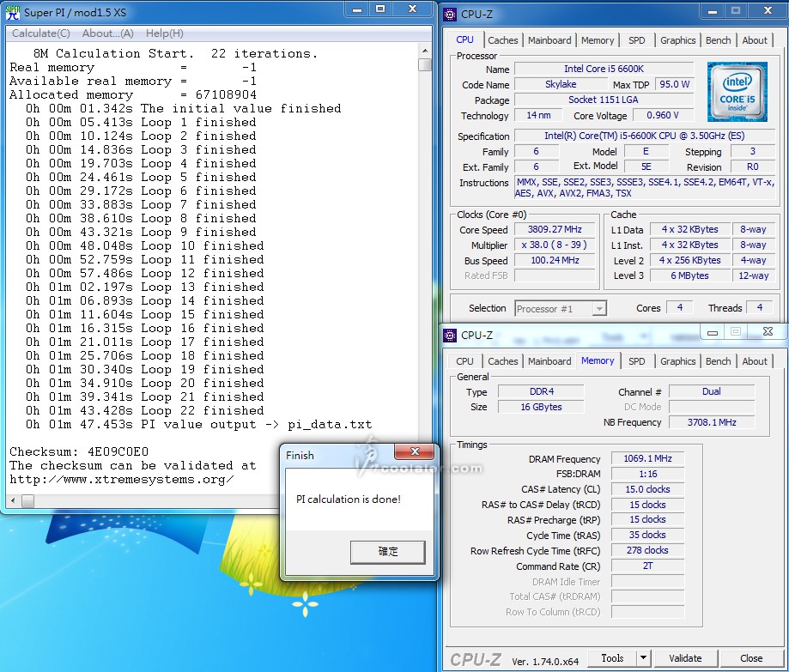Close the Finish dialog with red X
Viewport: 789px width, 672px height.
tap(415, 451)
